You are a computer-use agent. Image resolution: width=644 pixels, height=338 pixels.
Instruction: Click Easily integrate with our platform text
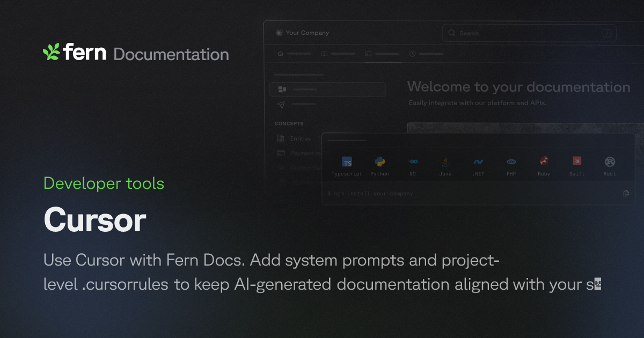point(478,102)
